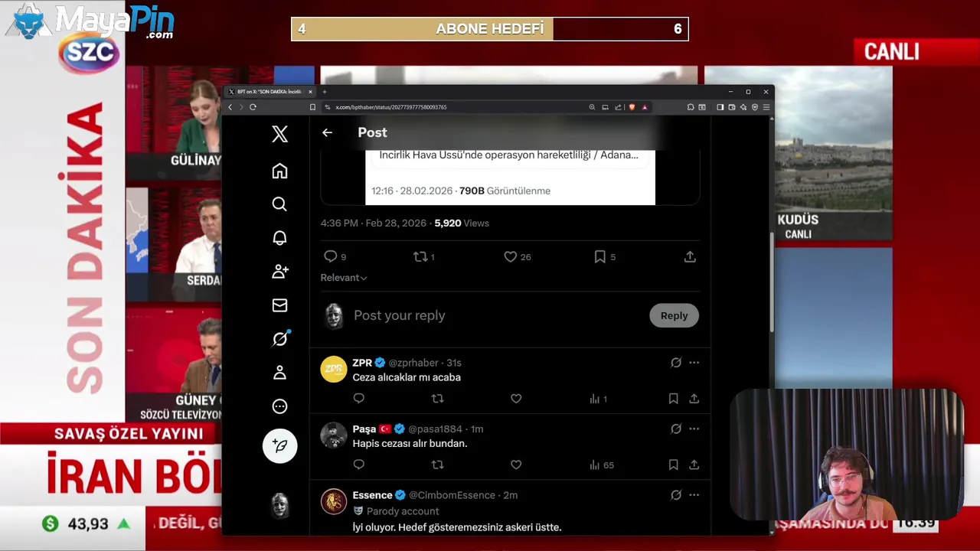Click the Grok icon on Paşa's reply
This screenshot has width=980, height=551.
coord(676,429)
